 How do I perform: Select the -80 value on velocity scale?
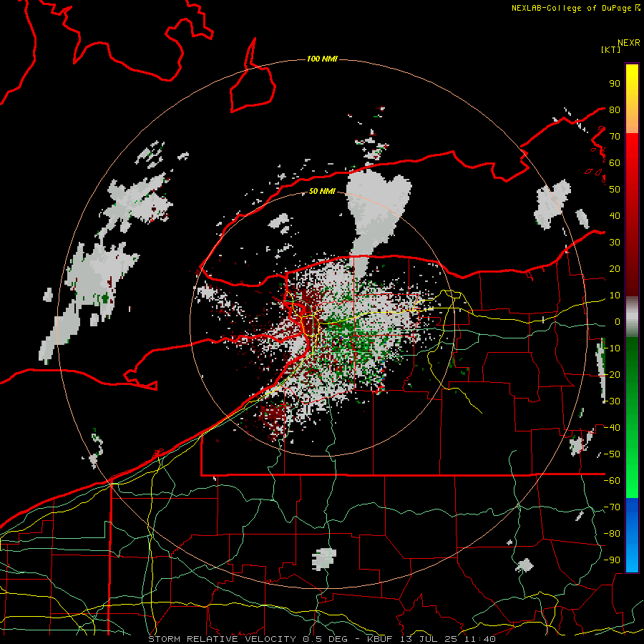(x=613, y=534)
